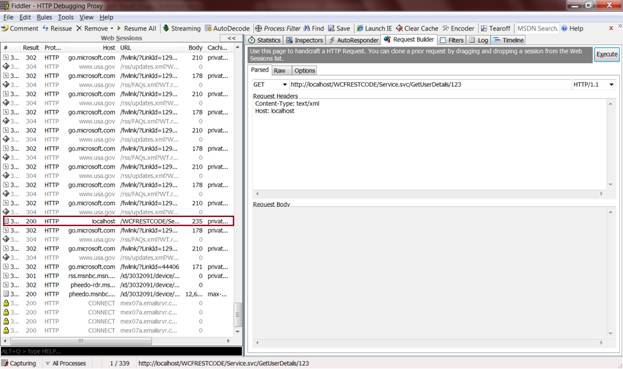623x369 pixels.
Task: Sort by the Result column header
Action: click(x=31, y=48)
